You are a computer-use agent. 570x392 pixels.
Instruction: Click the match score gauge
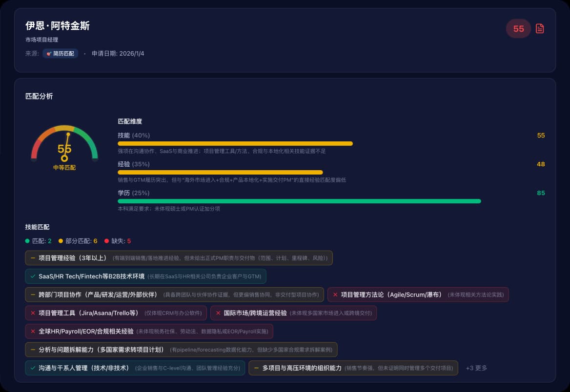coord(64,146)
